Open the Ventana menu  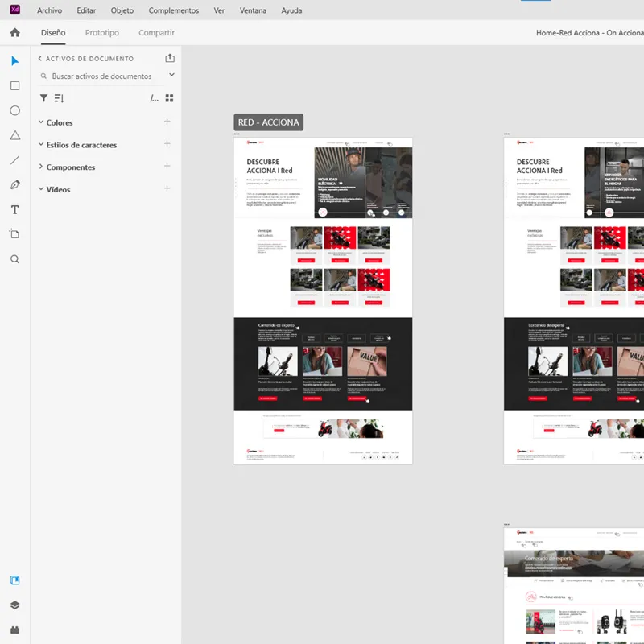(x=253, y=10)
